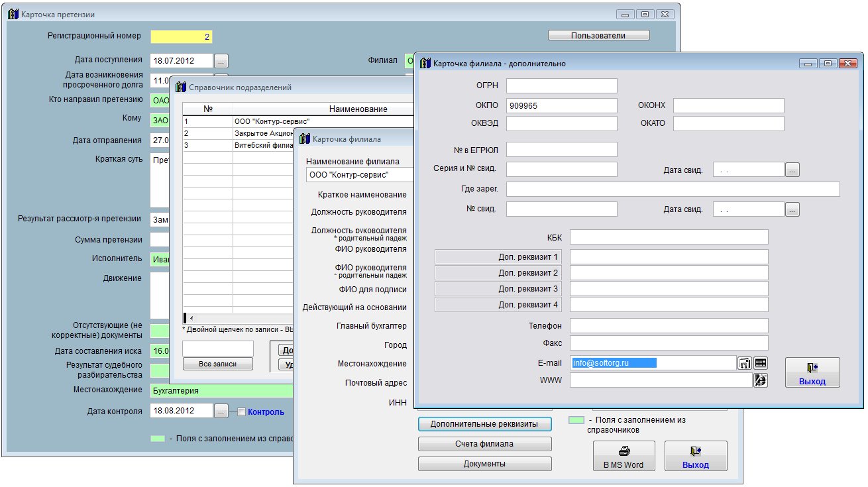Open date picker beside second Дата свид. field
The image size is (868, 487).
click(x=792, y=209)
